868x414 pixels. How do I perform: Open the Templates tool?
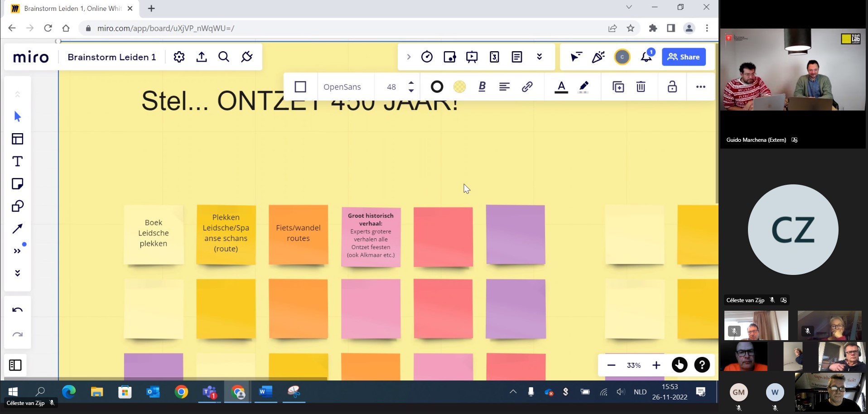tap(18, 139)
